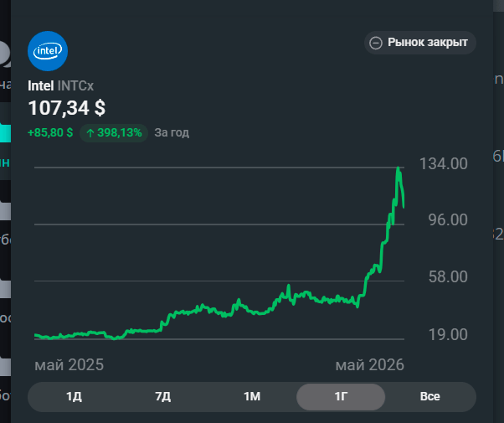Click the INTCx ticker label

75,86
